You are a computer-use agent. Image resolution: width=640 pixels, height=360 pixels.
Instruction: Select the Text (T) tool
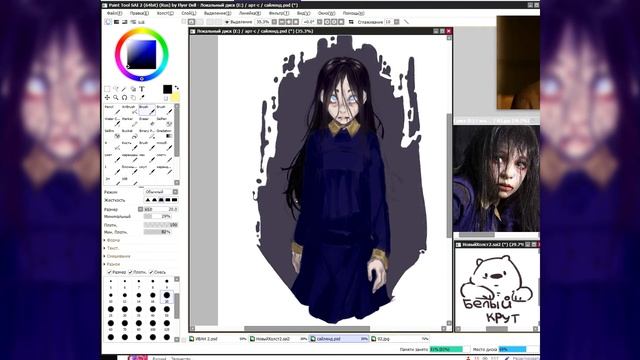pos(142,89)
